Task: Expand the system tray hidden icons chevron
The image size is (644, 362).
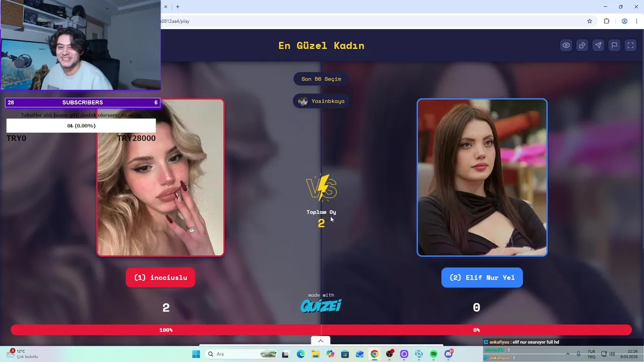Action: point(569,354)
